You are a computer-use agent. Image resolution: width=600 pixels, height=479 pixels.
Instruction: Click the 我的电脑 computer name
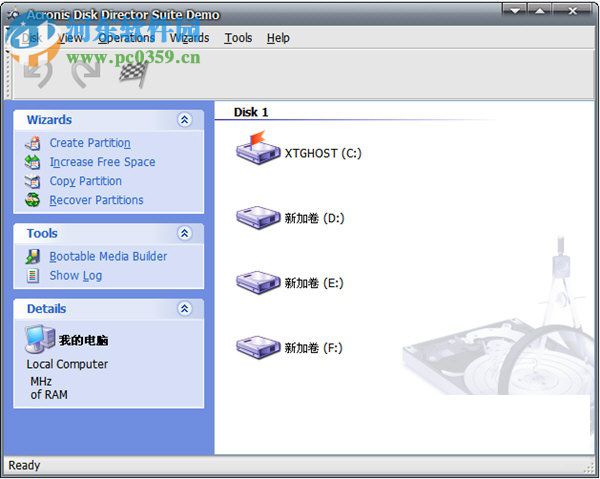pyautogui.click(x=83, y=340)
